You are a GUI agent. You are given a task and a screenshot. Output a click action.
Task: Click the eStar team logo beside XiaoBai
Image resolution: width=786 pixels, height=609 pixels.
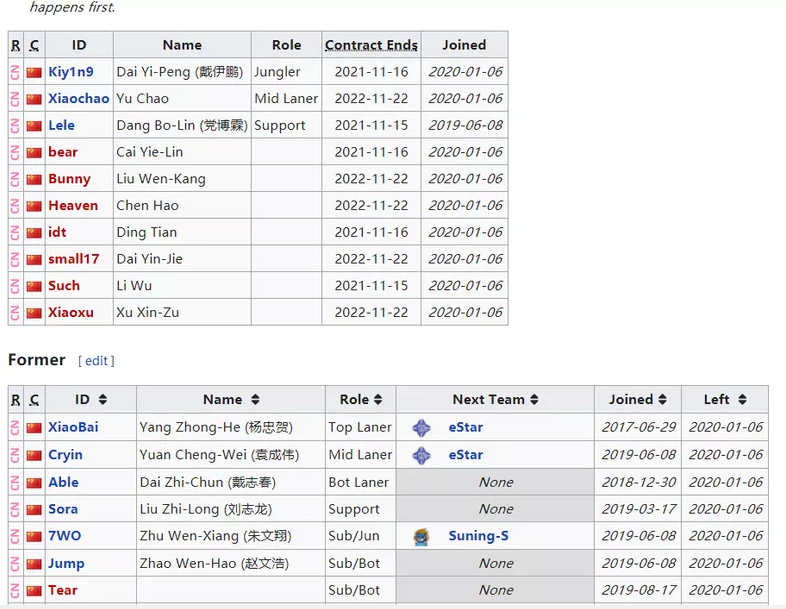tap(421, 428)
